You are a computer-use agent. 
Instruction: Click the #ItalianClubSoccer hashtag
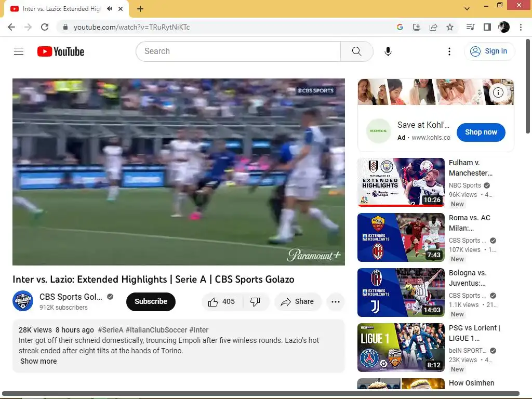pos(156,330)
